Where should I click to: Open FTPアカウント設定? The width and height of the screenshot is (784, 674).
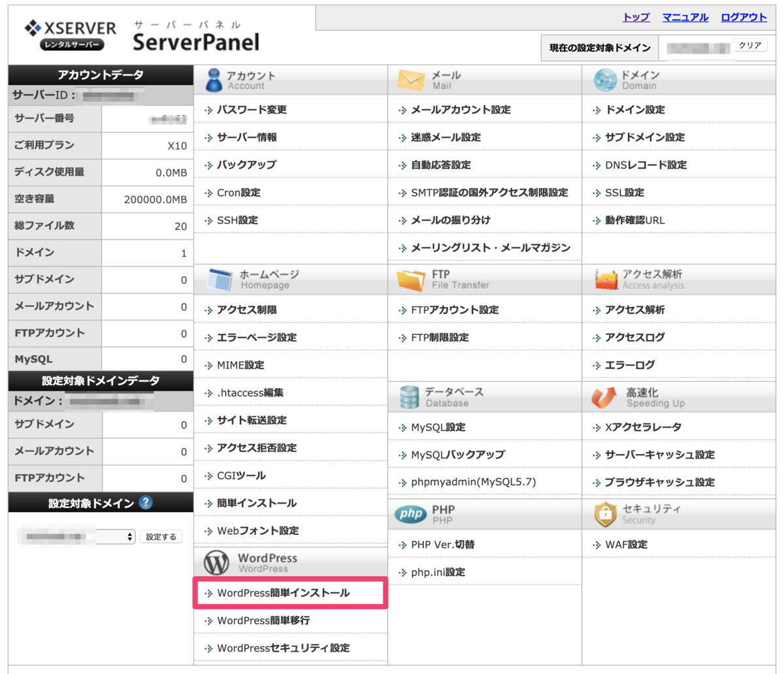455,310
